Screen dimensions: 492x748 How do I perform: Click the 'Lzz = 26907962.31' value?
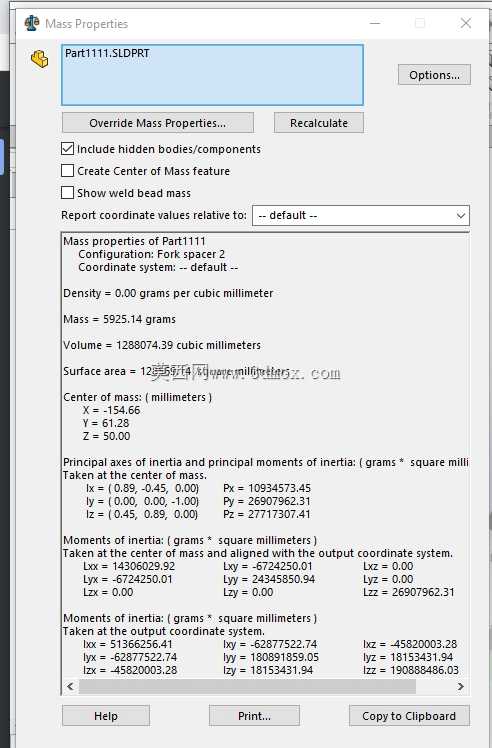coord(408,592)
